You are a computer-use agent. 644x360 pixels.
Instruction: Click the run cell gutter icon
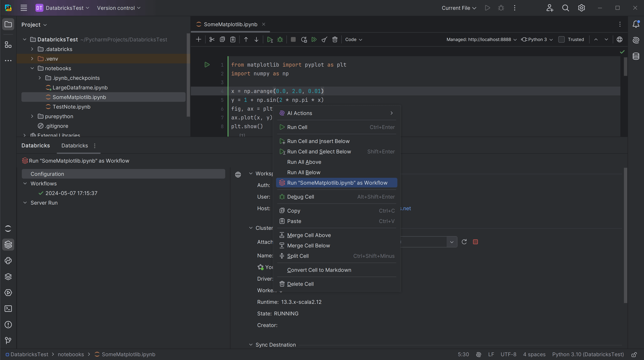pyautogui.click(x=207, y=65)
